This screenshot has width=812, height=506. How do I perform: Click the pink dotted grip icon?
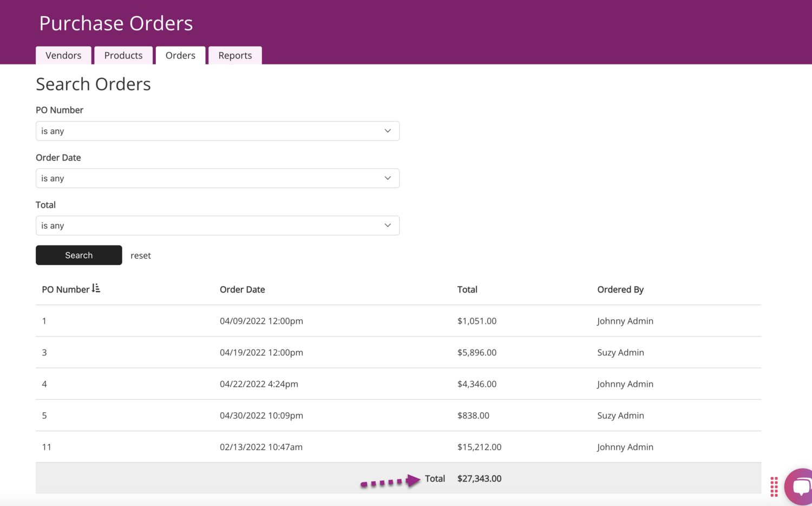[x=774, y=486]
